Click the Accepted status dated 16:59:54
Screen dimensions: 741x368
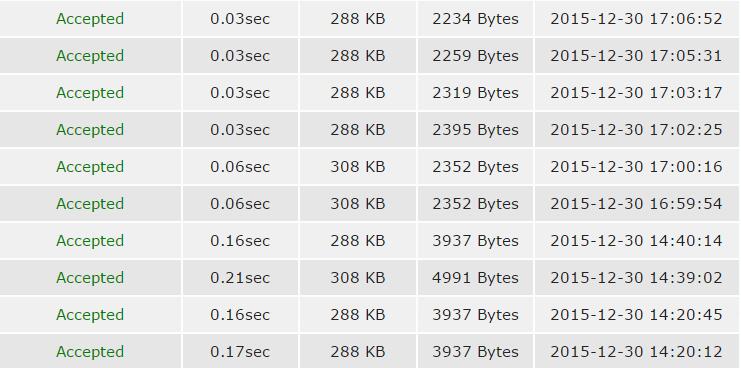[x=90, y=204]
